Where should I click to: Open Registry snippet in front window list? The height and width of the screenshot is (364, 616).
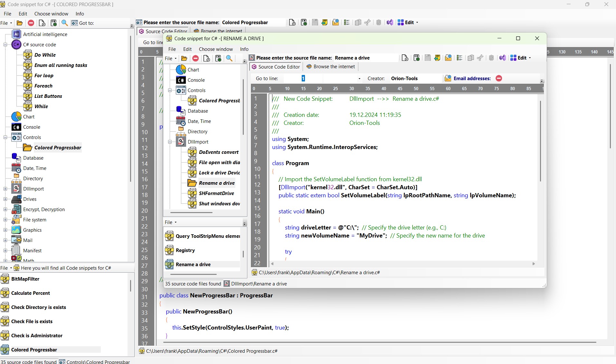[x=185, y=250]
